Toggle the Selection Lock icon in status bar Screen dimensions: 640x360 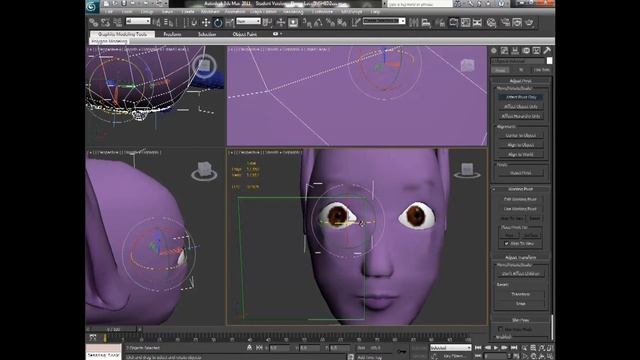249,348
